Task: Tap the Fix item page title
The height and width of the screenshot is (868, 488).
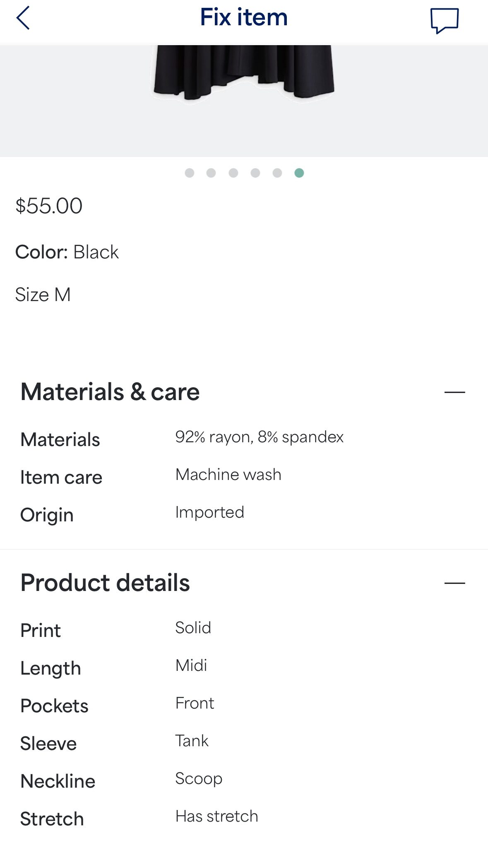Action: 244,17
